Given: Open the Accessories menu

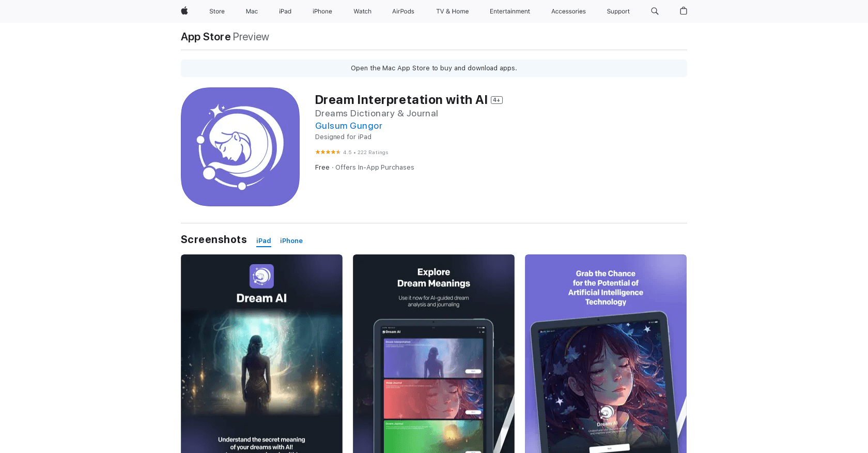Looking at the screenshot, I should (568, 11).
